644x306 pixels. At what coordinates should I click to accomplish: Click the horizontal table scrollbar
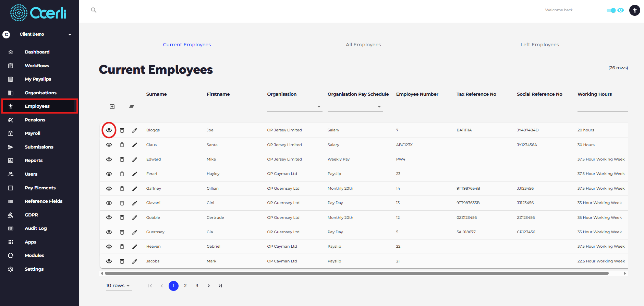[x=357, y=273]
